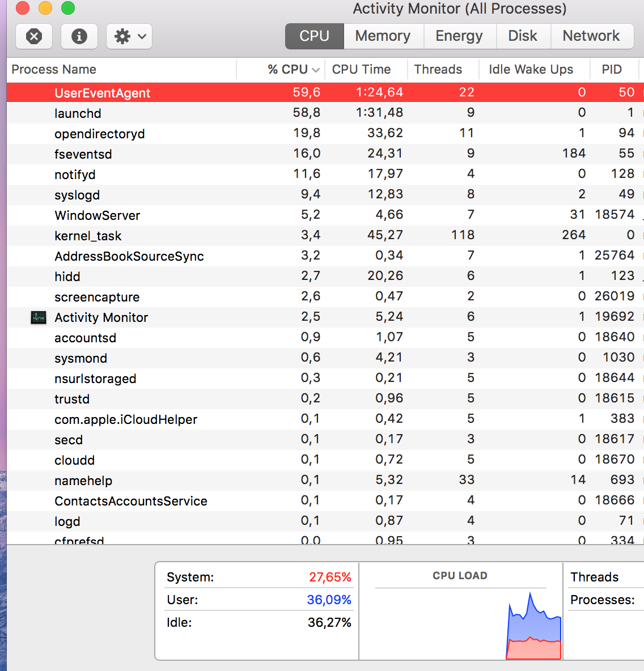Click the Quit Process (X) toolbar button
The height and width of the screenshot is (671, 644).
[34, 36]
